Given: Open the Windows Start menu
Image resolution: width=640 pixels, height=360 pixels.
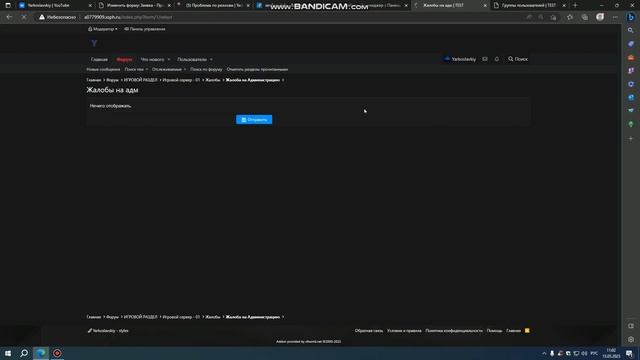Looking at the screenshot, I should [x=8, y=353].
